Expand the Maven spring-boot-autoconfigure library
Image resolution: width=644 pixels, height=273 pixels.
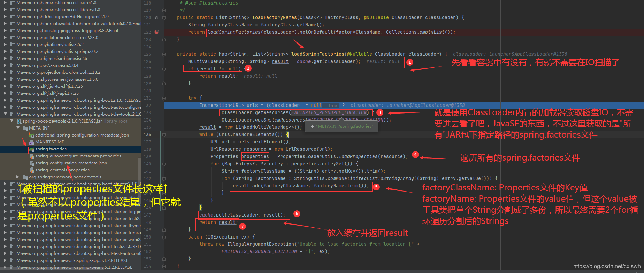[x=5, y=107]
